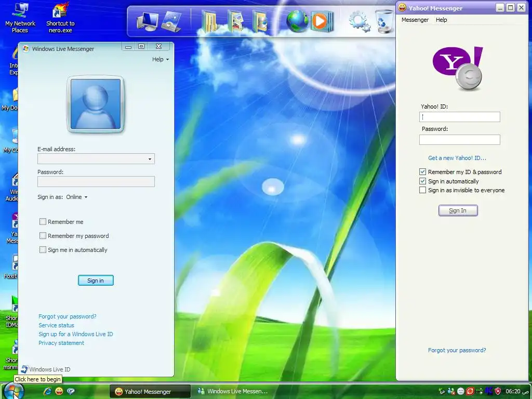Click the Sign In button in Yahoo Messenger
532x399 pixels.
(458, 210)
